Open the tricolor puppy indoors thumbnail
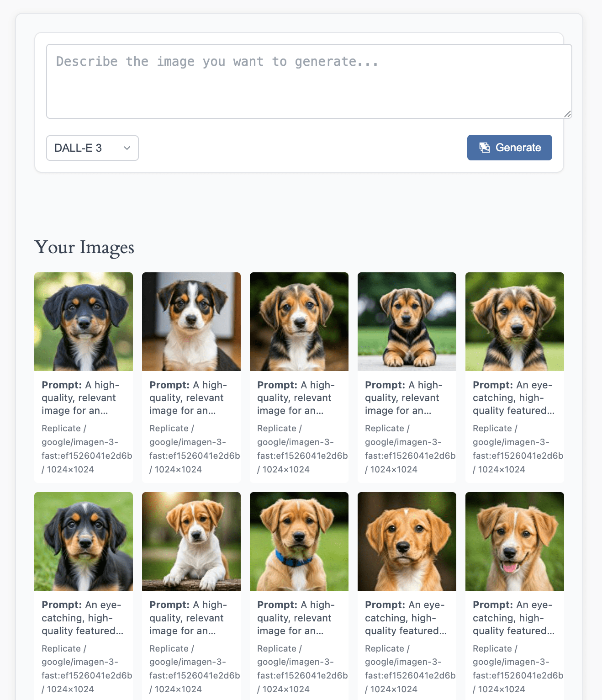The width and height of the screenshot is (602, 700). [191, 322]
